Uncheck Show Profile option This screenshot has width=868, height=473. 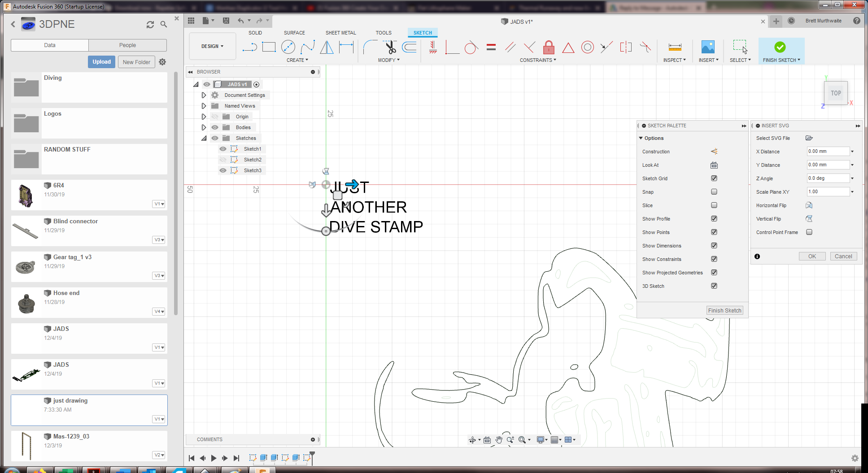pyautogui.click(x=714, y=219)
